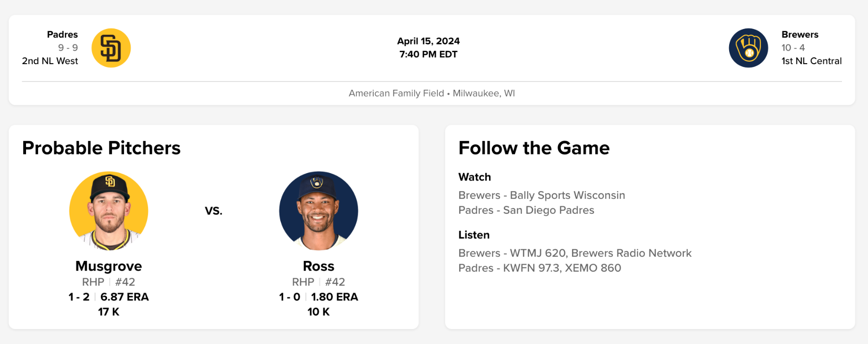Select the Ross pitcher name

tap(318, 266)
